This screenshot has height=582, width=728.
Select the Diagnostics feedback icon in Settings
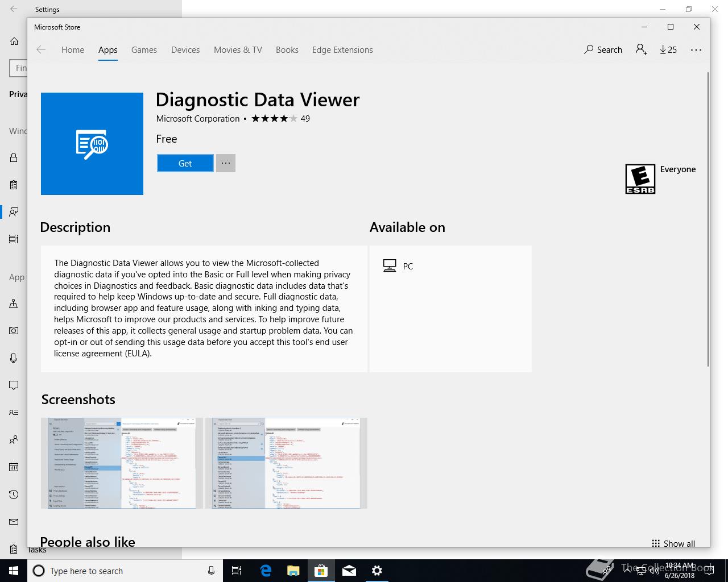[x=14, y=212]
